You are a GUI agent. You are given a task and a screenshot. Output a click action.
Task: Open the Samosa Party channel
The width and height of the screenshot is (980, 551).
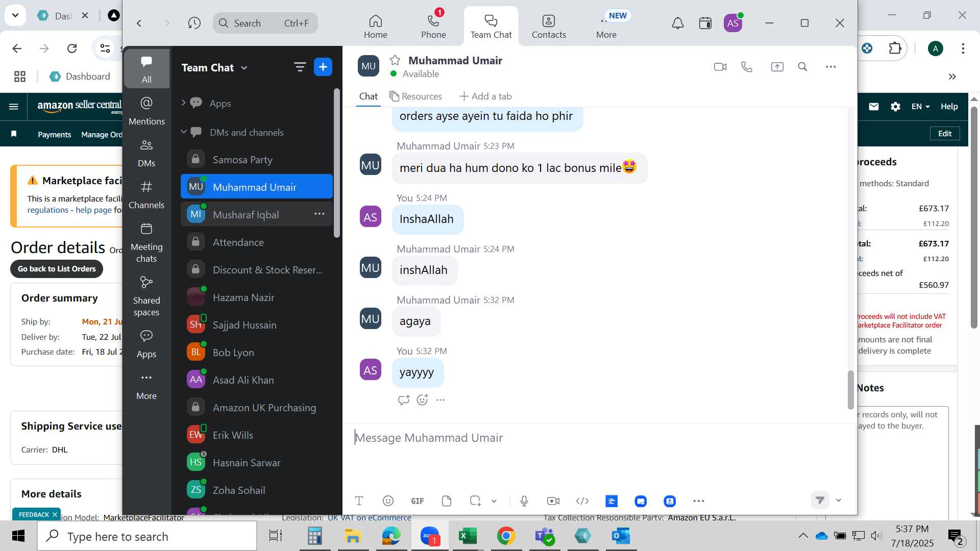[257, 160]
